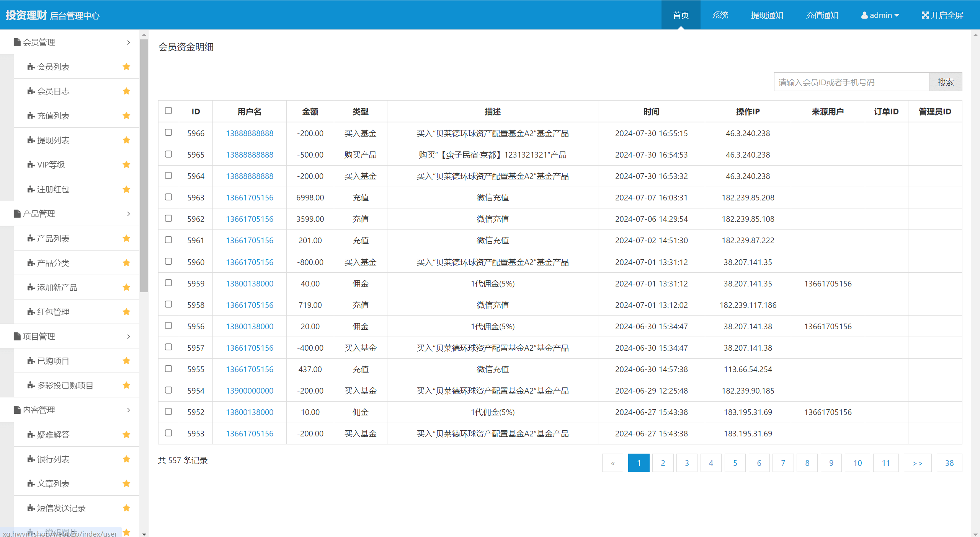This screenshot has height=537, width=980.
Task: Tick the select-all checkbox in table header
Action: click(168, 111)
